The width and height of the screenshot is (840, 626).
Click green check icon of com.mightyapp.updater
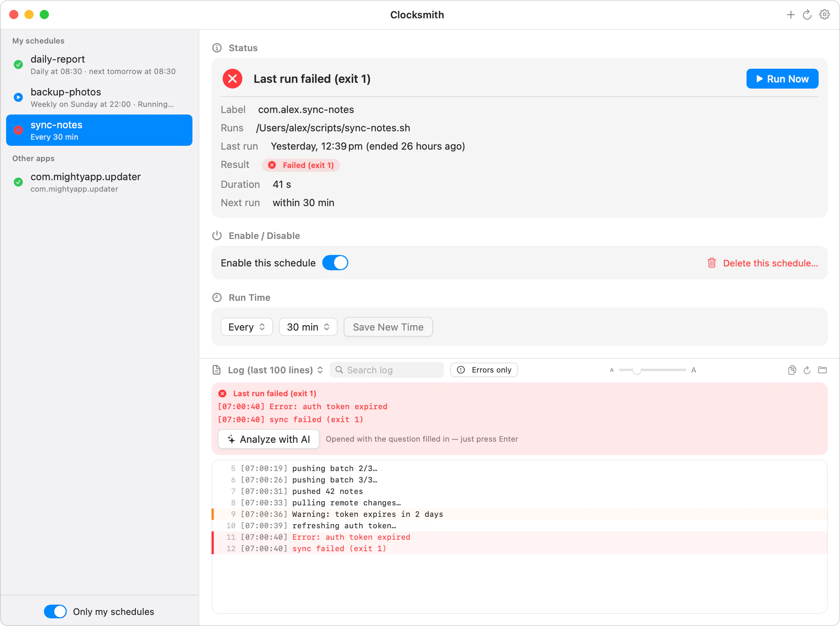(x=18, y=182)
